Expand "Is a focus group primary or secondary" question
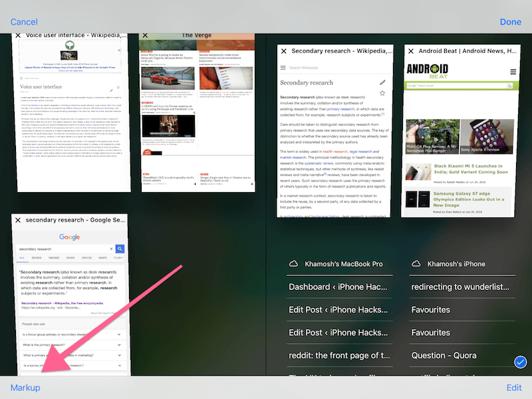Screen dimensions: 532x399 click(119, 333)
